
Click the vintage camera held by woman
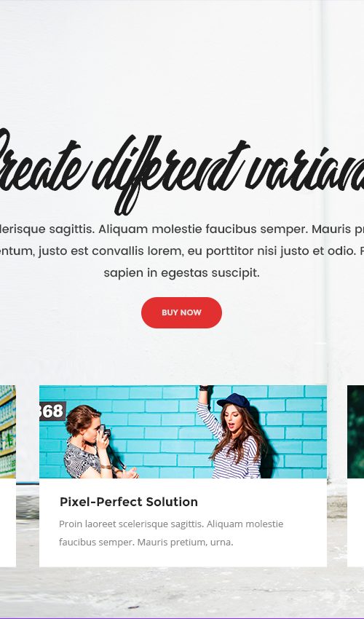pyautogui.click(x=105, y=431)
